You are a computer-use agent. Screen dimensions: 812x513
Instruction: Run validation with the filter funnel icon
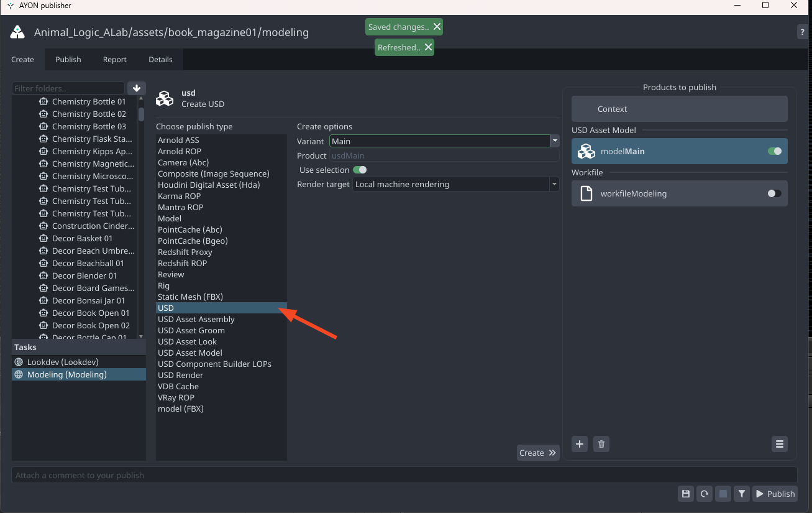[742, 494]
